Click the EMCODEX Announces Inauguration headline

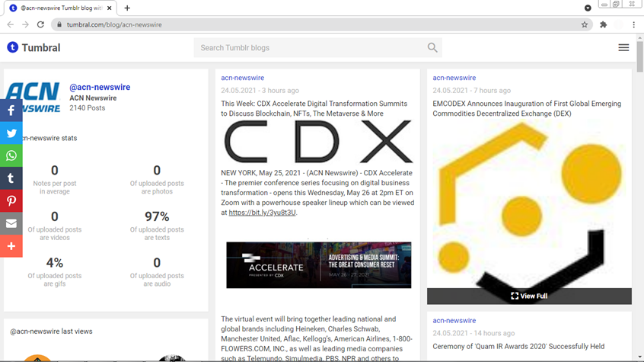point(527,108)
